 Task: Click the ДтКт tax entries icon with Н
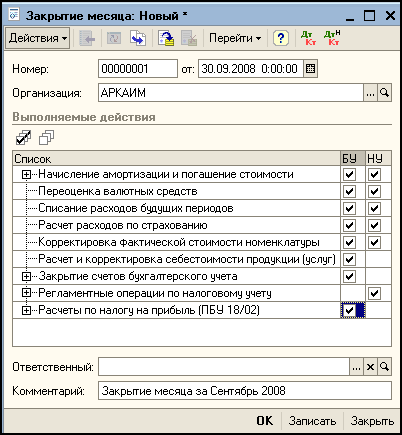point(332,38)
